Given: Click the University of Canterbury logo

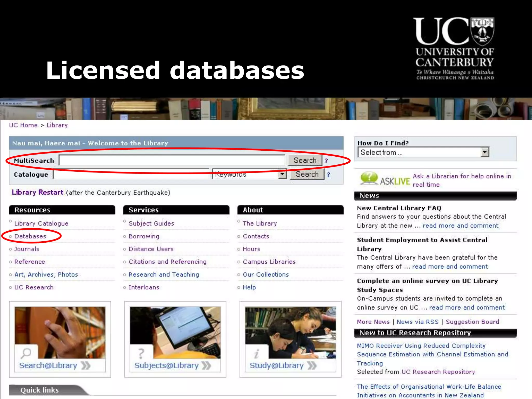Looking at the screenshot, I should [x=455, y=49].
